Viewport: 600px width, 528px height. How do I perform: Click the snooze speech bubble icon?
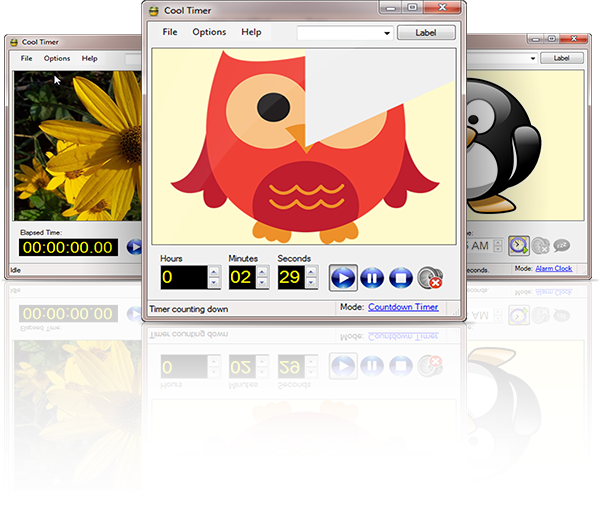tap(561, 245)
